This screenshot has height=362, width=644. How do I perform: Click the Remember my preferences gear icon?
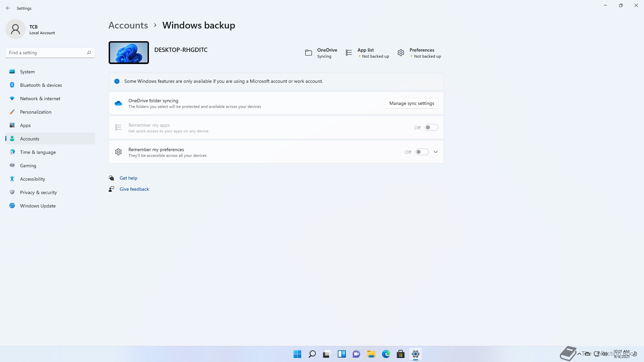click(x=118, y=152)
